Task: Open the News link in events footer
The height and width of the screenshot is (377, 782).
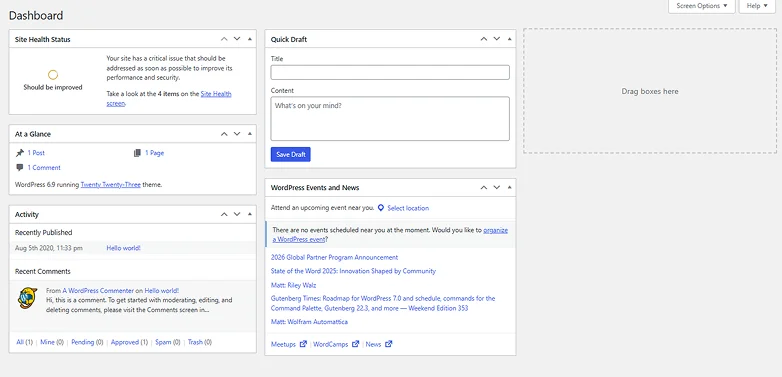Action: (373, 344)
